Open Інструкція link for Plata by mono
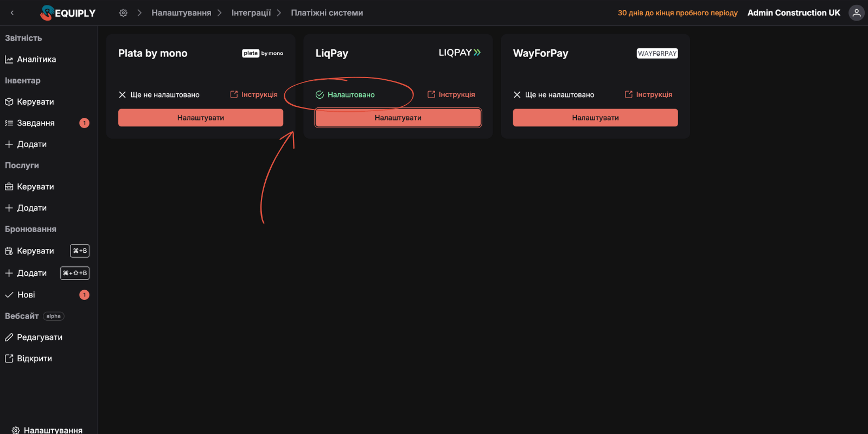The height and width of the screenshot is (434, 868). click(x=254, y=94)
